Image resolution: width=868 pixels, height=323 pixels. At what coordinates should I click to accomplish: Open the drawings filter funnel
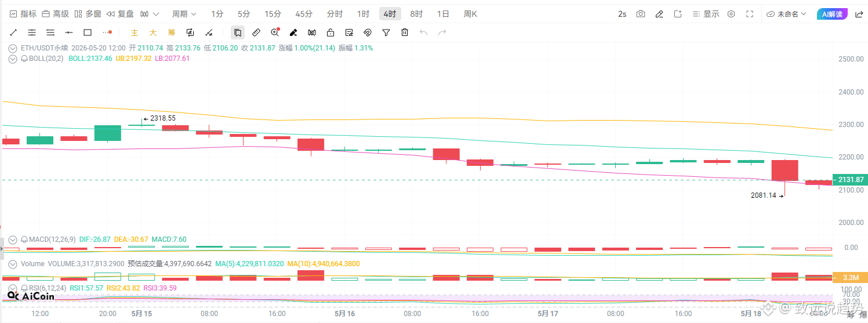(x=386, y=32)
